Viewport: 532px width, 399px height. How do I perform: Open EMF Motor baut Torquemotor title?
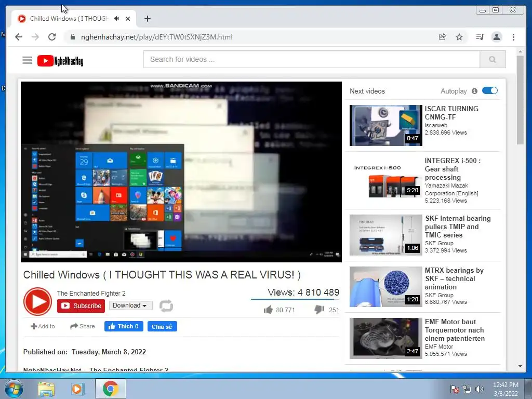(x=455, y=330)
